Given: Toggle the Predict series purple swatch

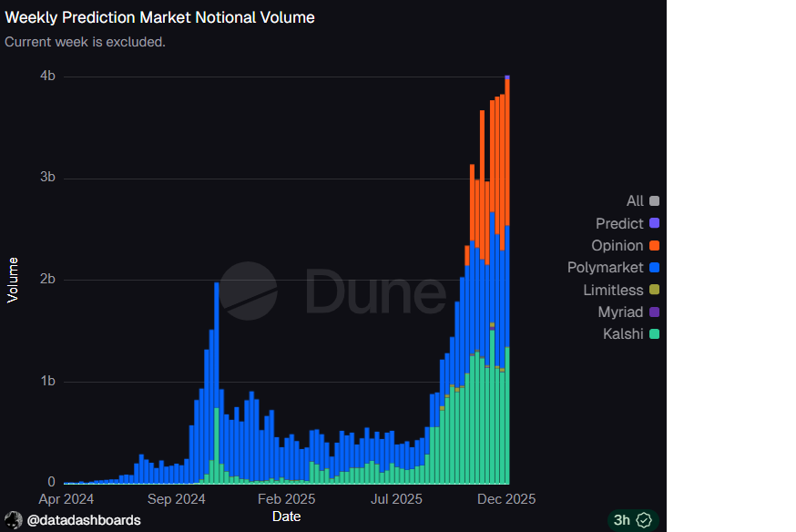Looking at the screenshot, I should click(654, 223).
